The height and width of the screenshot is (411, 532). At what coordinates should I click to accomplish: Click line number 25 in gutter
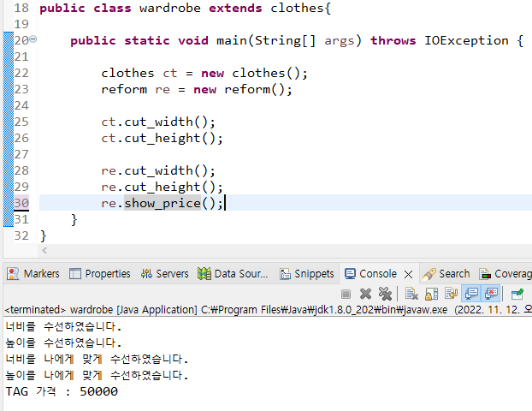(21, 122)
